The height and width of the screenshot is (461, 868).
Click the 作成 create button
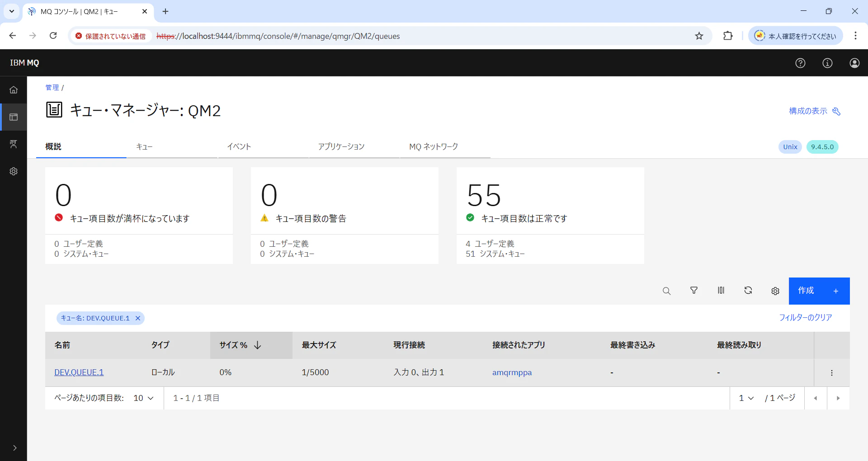point(819,291)
